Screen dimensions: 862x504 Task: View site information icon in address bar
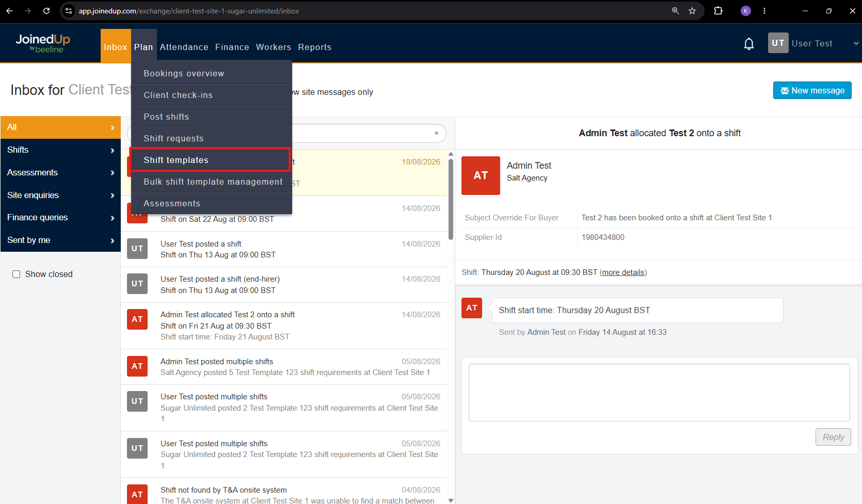69,11
